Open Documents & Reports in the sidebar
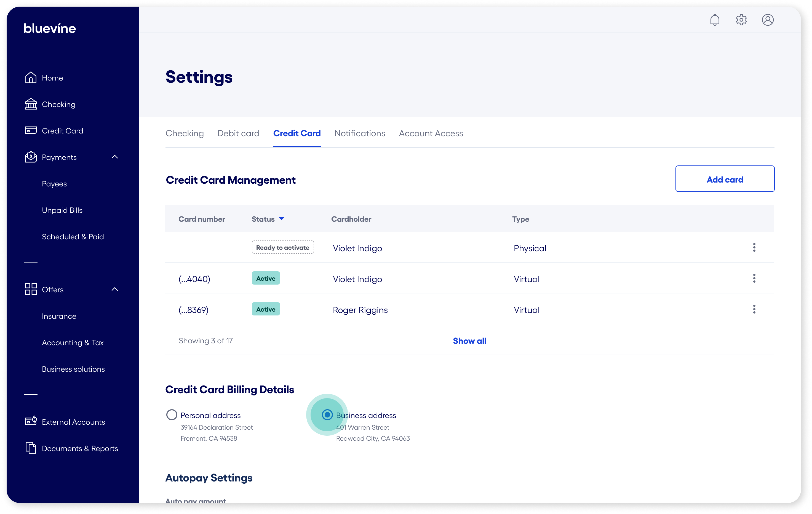The width and height of the screenshot is (812, 514). [80, 448]
